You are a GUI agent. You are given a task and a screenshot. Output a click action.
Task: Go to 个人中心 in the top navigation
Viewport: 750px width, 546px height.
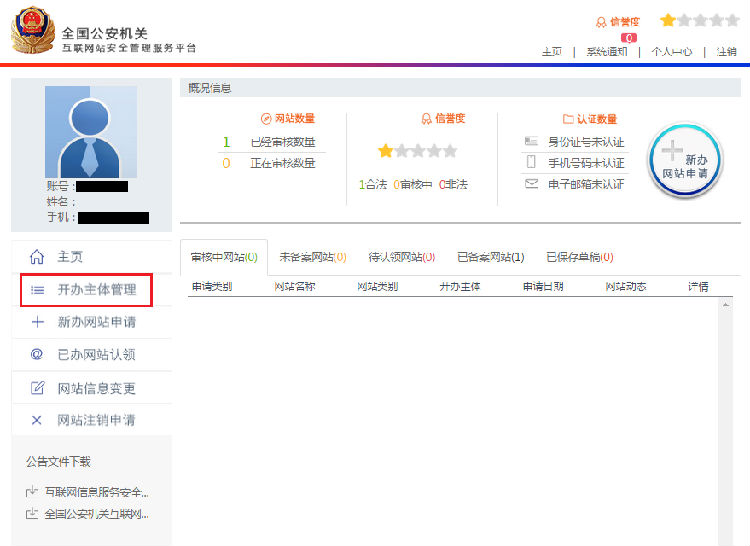coord(671,52)
